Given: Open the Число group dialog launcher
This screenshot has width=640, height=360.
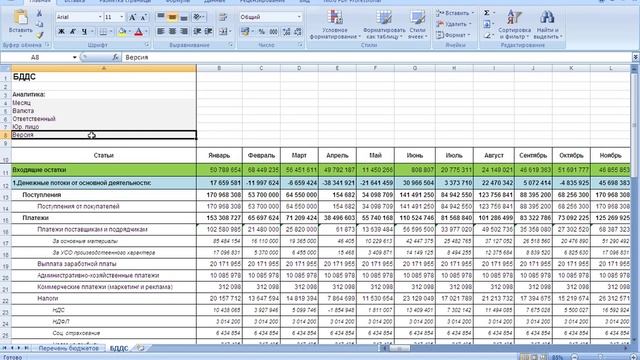Looking at the screenshot, I should coord(300,45).
